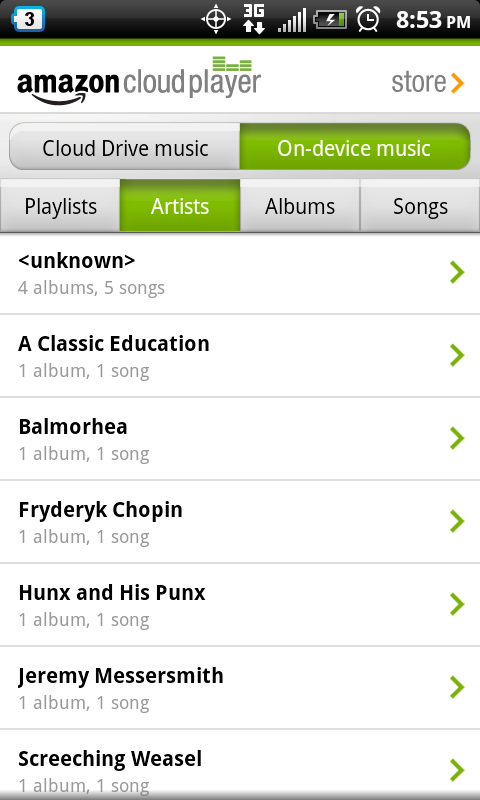
Task: Open Jeremy Messersmith artist entry
Action: point(240,688)
